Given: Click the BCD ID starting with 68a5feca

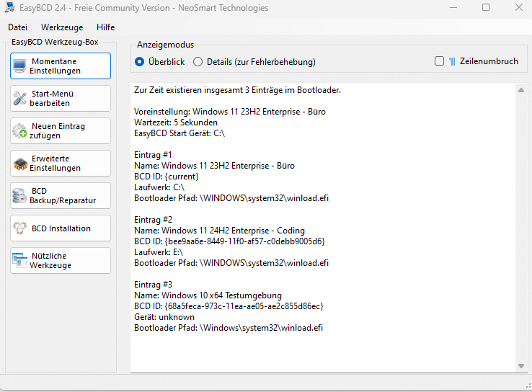Looking at the screenshot, I should tap(229, 306).
